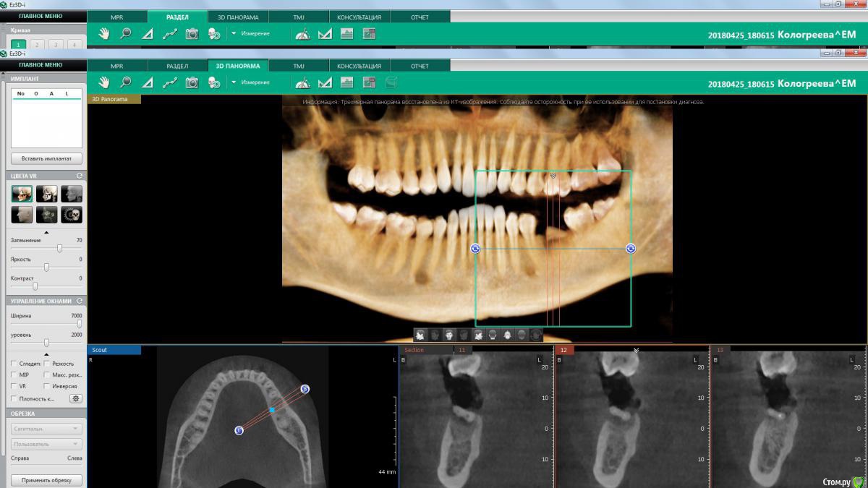
Task: Open the Сагиттальн. dropdown in ОБРЕЗКА
Action: click(46, 429)
